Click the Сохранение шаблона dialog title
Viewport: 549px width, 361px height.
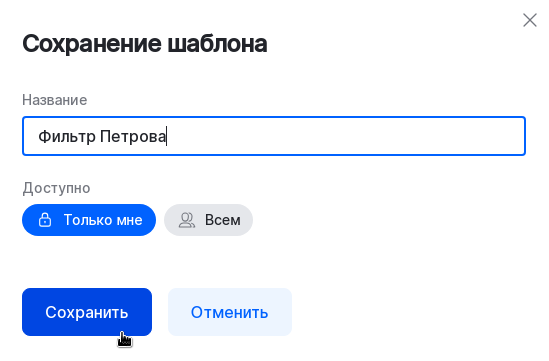[145, 44]
